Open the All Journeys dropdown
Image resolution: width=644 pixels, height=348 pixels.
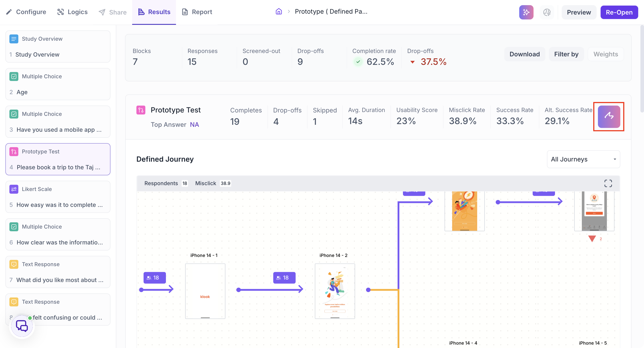(x=583, y=159)
